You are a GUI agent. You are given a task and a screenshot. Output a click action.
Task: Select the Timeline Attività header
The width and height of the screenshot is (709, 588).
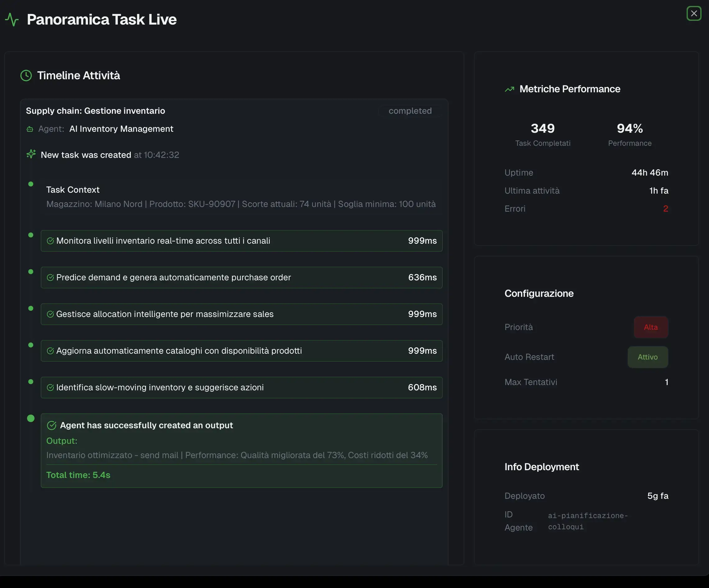point(79,75)
